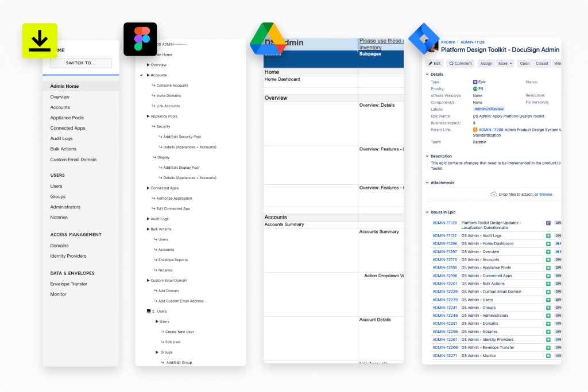
Task: Collapse the Description section in Jira
Action: [x=427, y=156]
